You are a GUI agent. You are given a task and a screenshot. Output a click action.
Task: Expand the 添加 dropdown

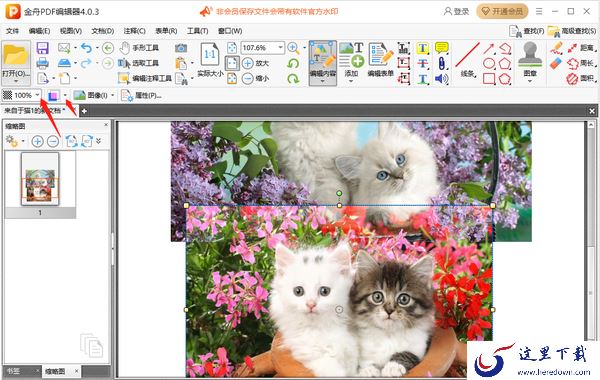coord(351,82)
